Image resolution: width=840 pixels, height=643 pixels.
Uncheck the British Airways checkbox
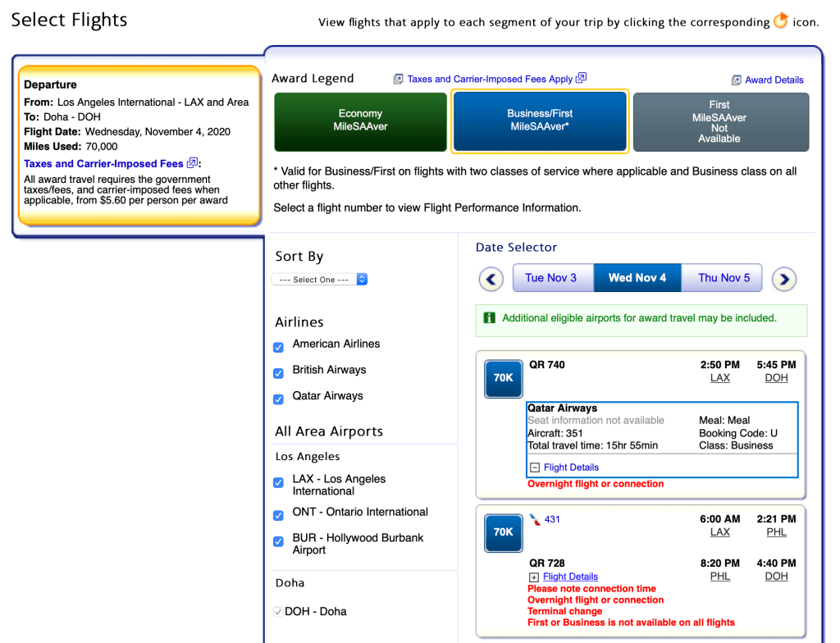(279, 373)
